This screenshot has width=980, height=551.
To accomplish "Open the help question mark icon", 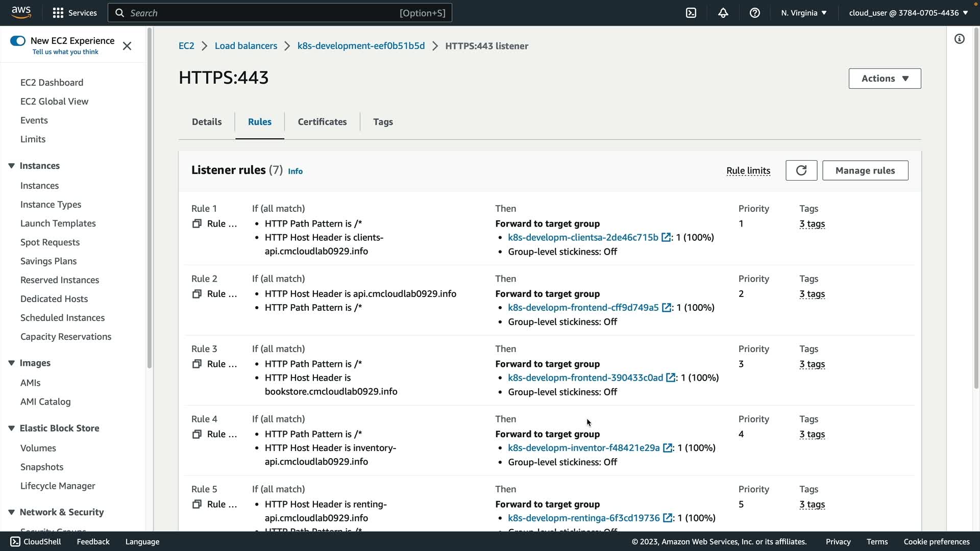I will point(754,13).
